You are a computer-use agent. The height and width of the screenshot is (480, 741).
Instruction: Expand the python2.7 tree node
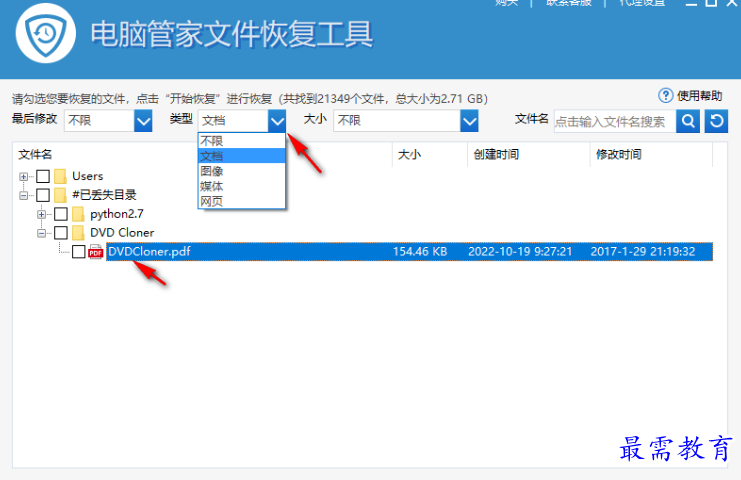pyautogui.click(x=42, y=214)
